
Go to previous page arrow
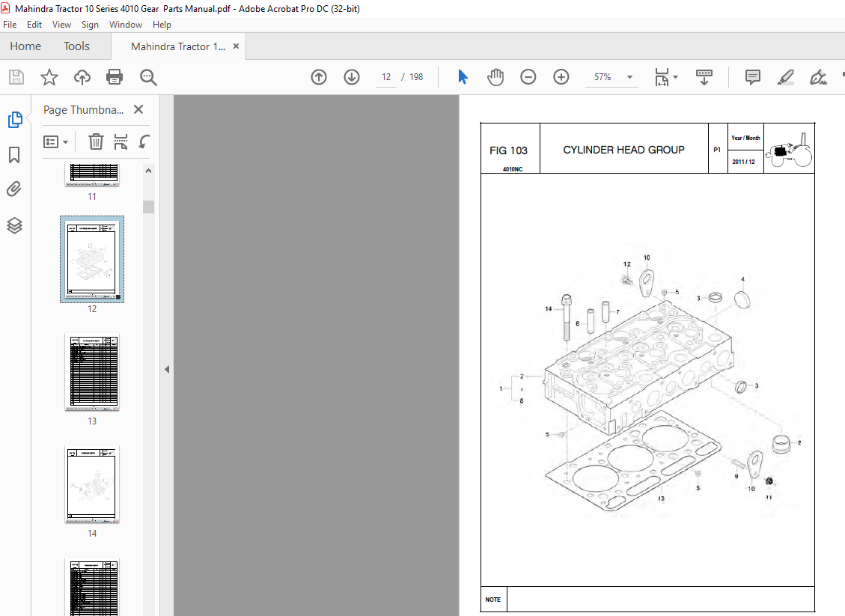pos(319,77)
